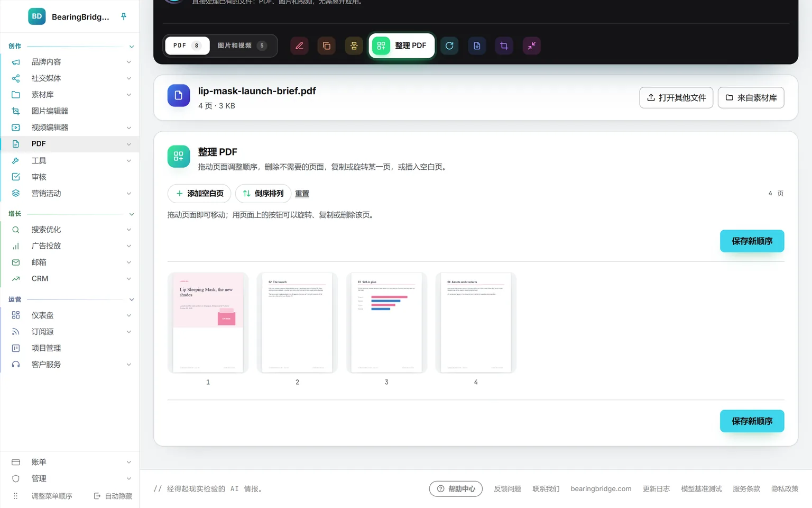Click the blue file icon of lip-mask-launch-brief.pdf
Screen dimensions: 812x508
point(179,96)
